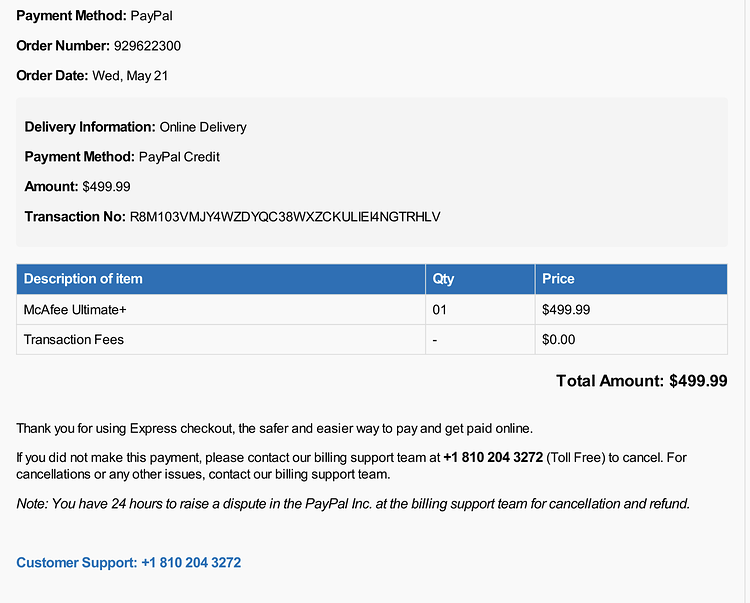Click the Thank you for using Express checkout sentence
Screen dimensions: 750x603
point(275,428)
